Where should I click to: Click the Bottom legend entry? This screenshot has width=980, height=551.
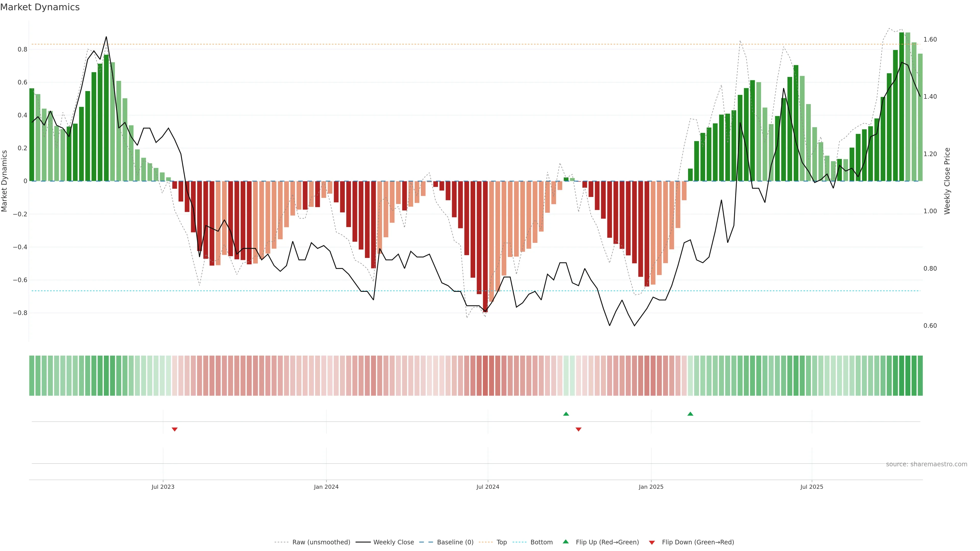pos(541,542)
